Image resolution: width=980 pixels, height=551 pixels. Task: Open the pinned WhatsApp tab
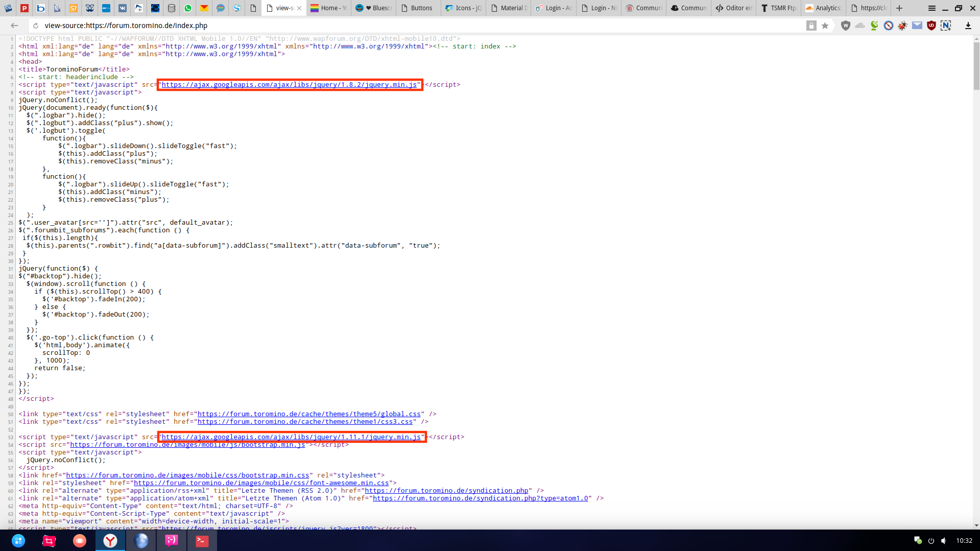[x=188, y=8]
